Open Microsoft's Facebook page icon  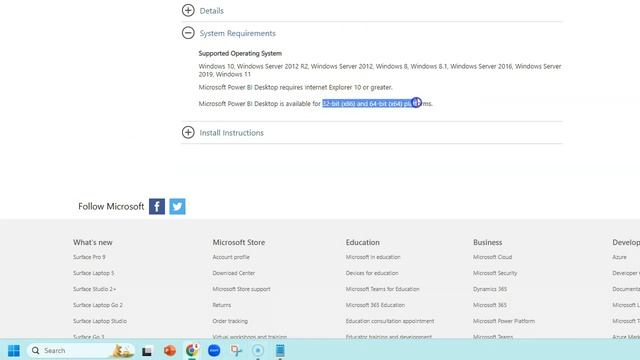[157, 206]
